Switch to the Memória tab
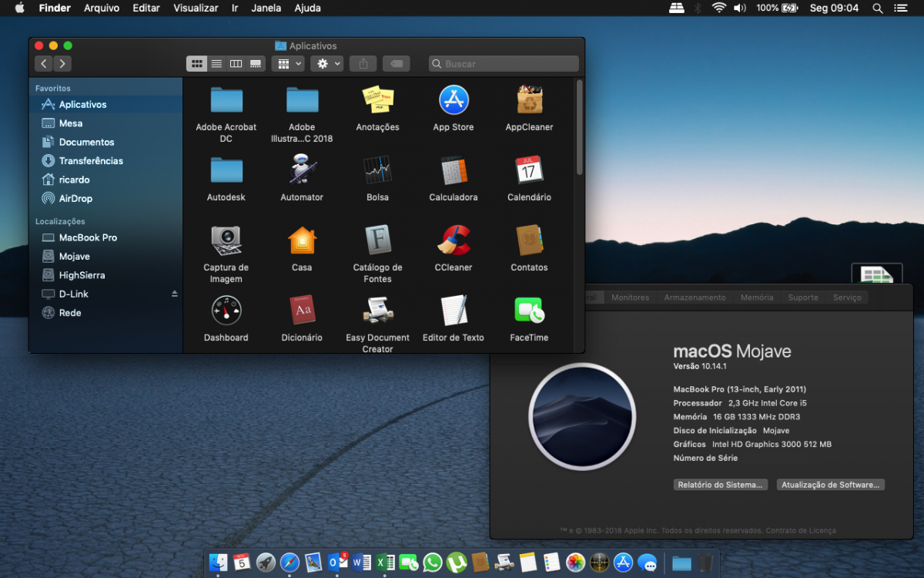 [x=757, y=297]
